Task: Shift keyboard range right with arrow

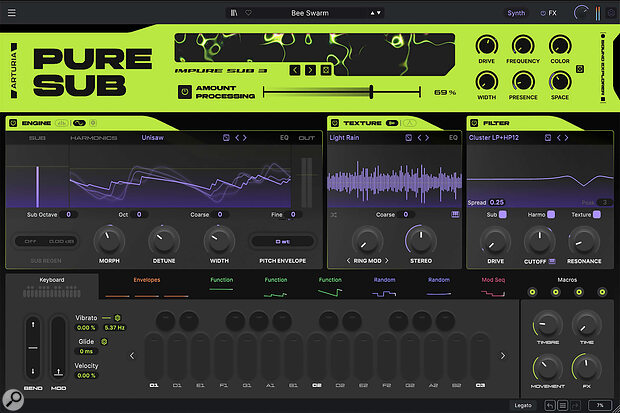Action: tap(503, 356)
